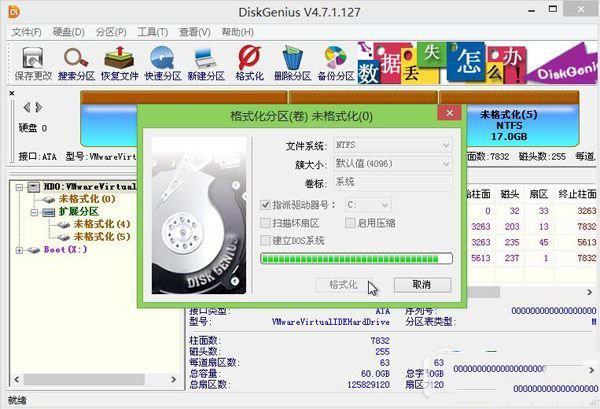Enable the 启用压缩 checkbox
600x409 pixels.
coord(350,223)
